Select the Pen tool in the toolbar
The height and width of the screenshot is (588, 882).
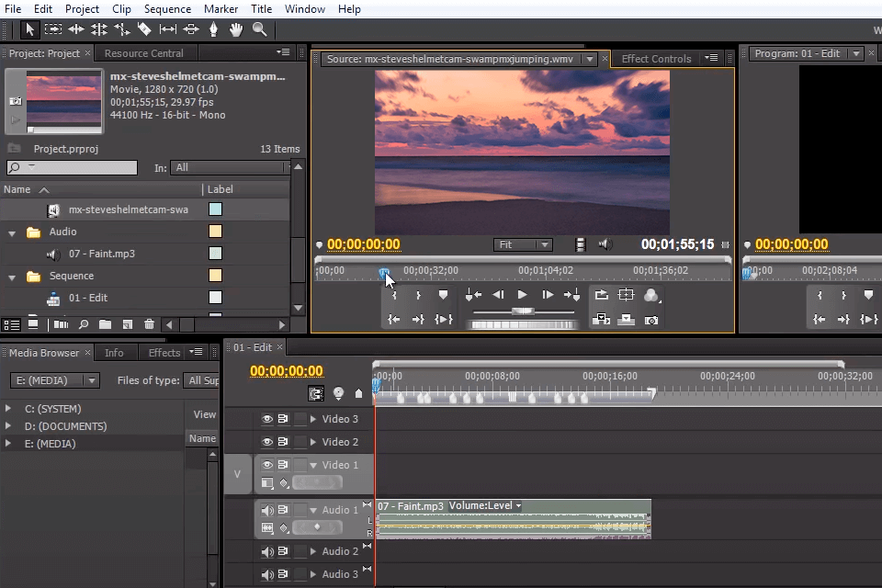pos(212,29)
